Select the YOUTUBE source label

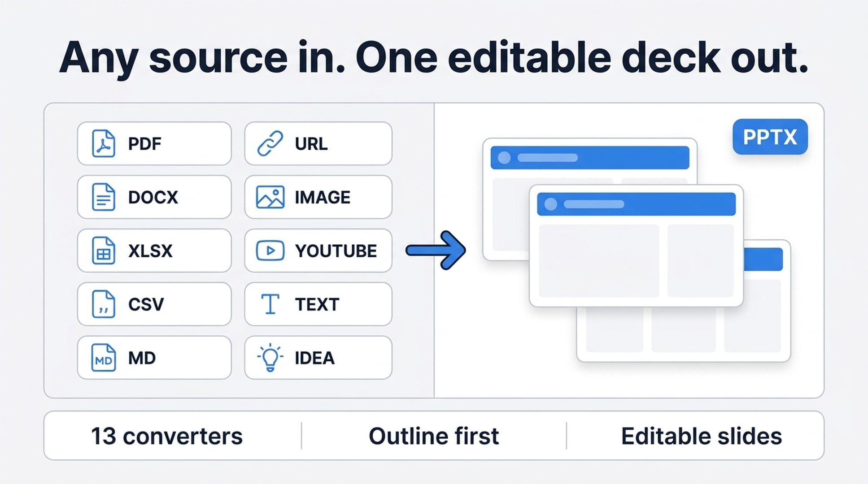(336, 251)
